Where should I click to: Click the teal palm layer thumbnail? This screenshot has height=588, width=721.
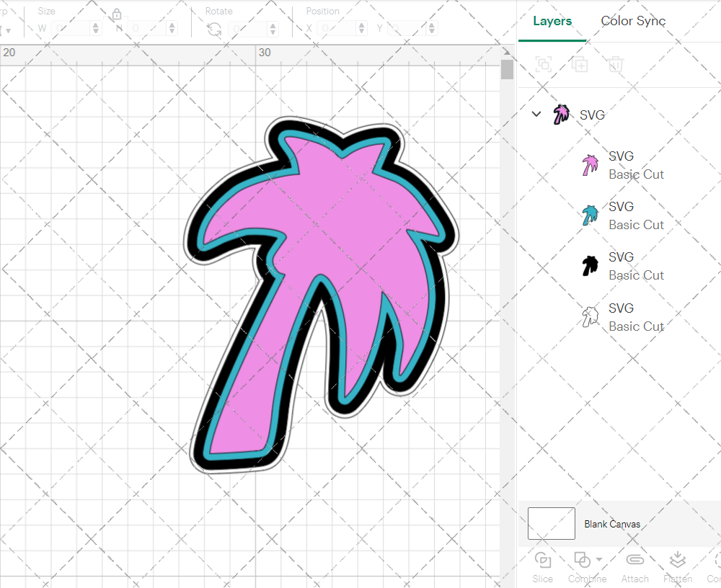pyautogui.click(x=590, y=215)
